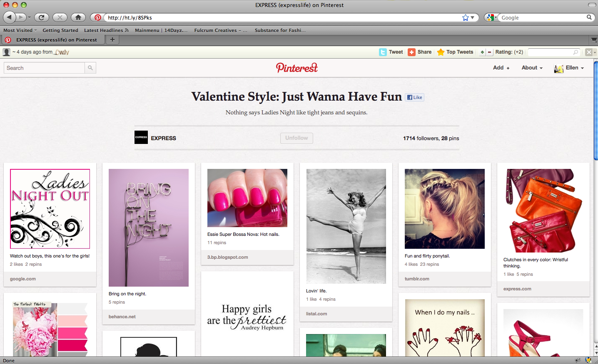
Task: Open the Perfect Palette pink swatches pin
Action: [x=50, y=329]
